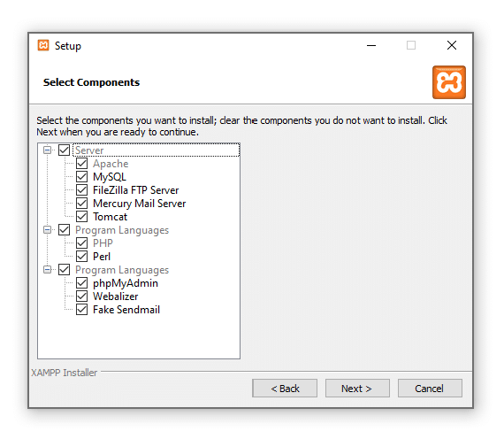Select the Apache label text
This screenshot has width=504, height=439.
(x=111, y=164)
